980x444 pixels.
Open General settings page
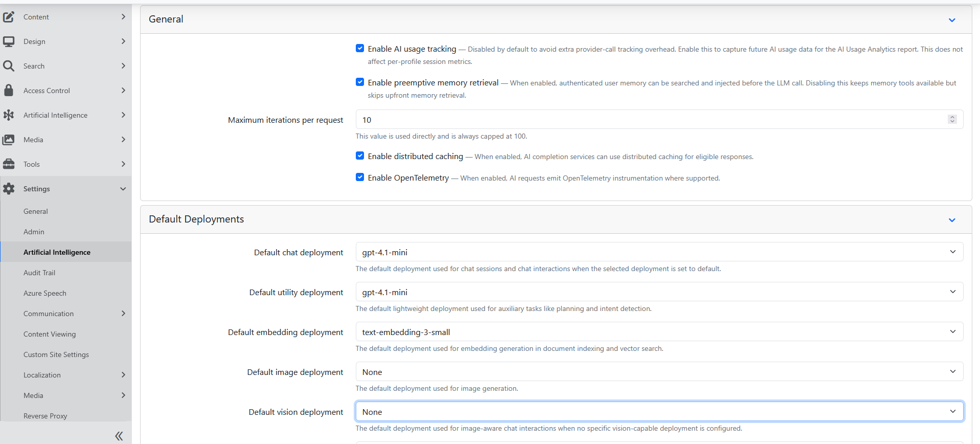[x=36, y=211]
